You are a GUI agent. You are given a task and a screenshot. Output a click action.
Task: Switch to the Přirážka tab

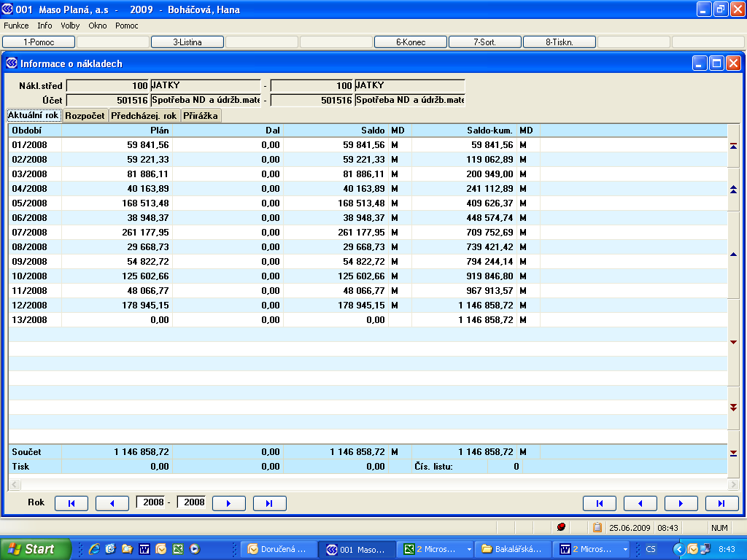[x=201, y=116]
